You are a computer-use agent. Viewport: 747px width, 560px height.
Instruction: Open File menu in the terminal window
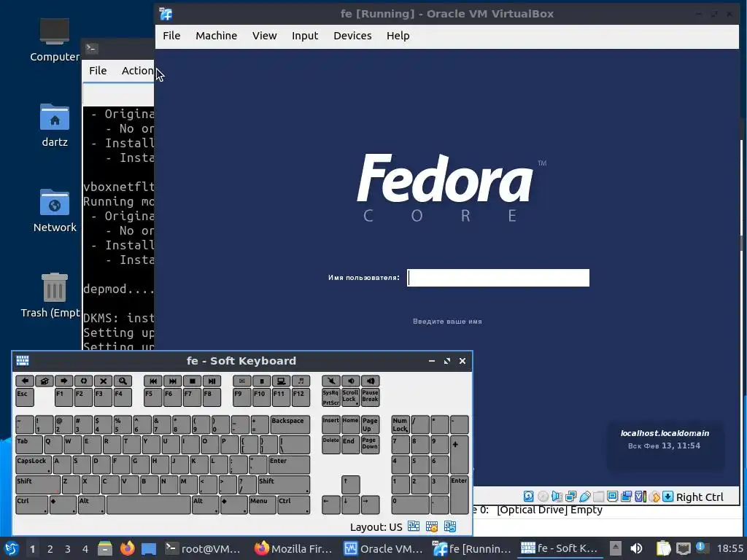[98, 71]
